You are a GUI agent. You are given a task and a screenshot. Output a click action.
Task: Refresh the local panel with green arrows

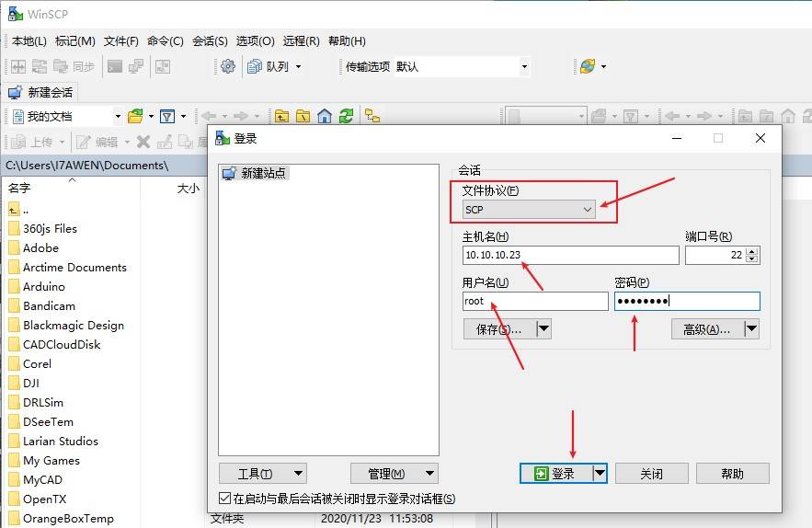coord(346,116)
